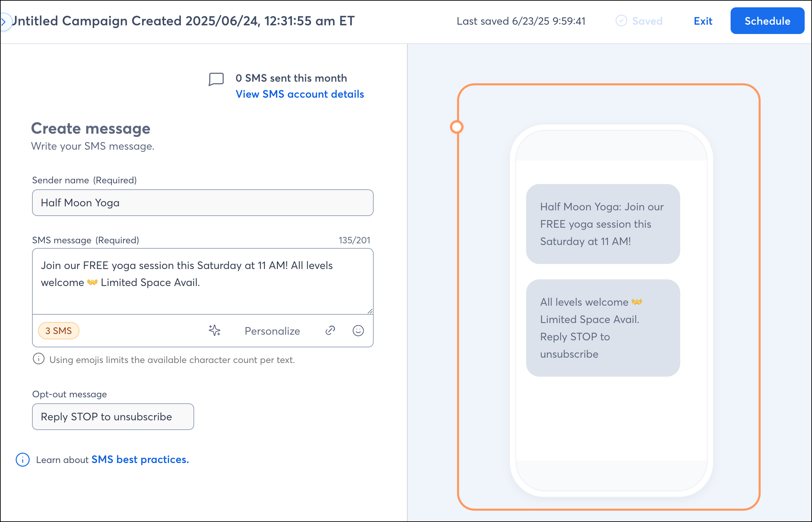
Task: Open View SMS account details link
Action: tap(300, 94)
